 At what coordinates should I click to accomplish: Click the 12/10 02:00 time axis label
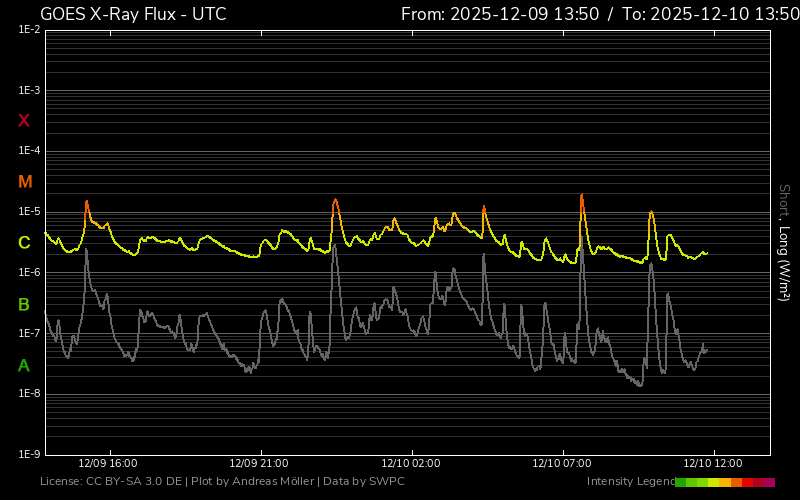[410, 464]
